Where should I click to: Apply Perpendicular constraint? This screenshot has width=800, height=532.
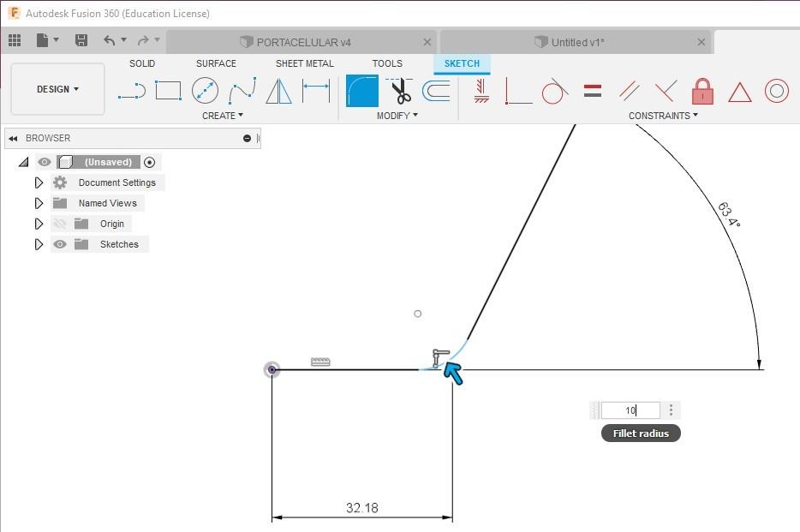666,92
